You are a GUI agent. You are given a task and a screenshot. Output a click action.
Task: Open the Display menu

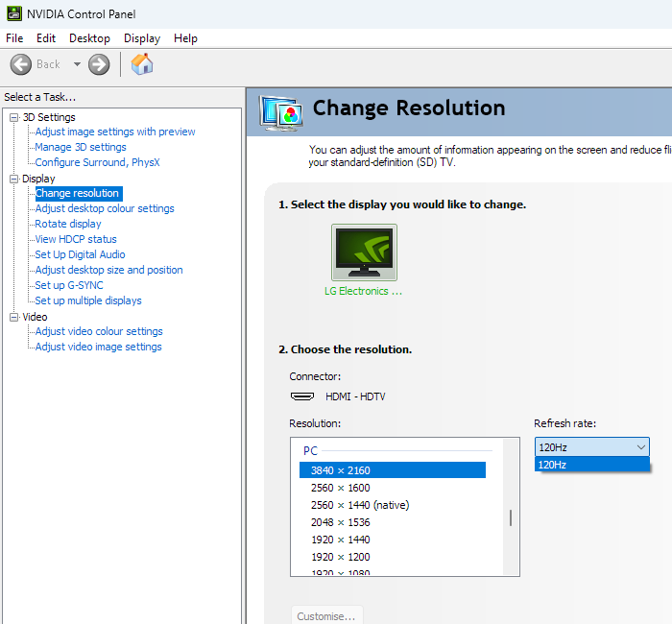142,38
